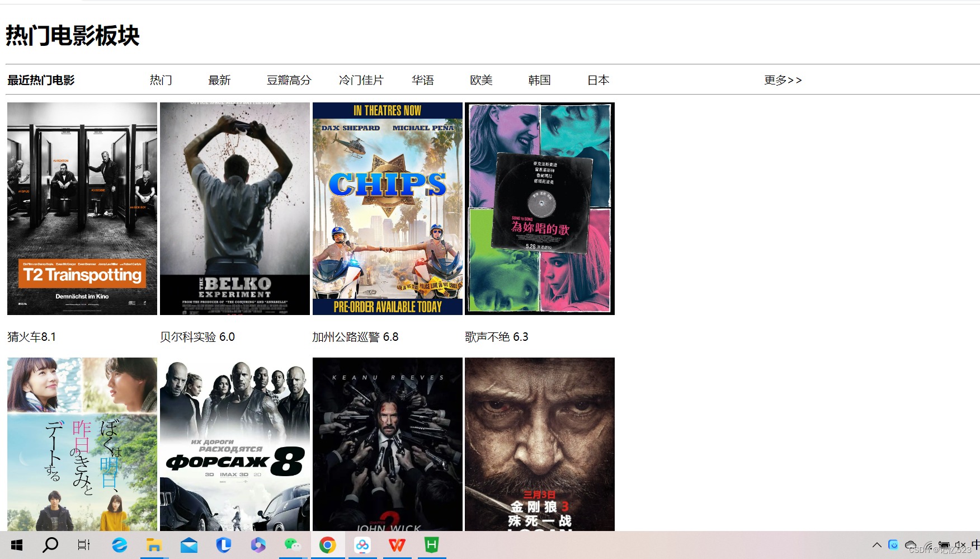Open File Explorer from taskbar
Viewport: 980px width, 559px height.
pyautogui.click(x=154, y=545)
